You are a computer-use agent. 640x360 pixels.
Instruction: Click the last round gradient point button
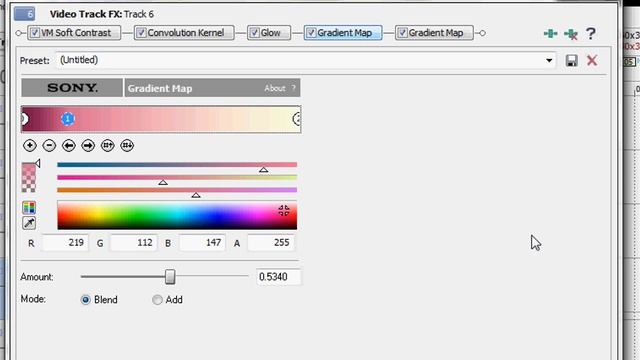coord(127,145)
